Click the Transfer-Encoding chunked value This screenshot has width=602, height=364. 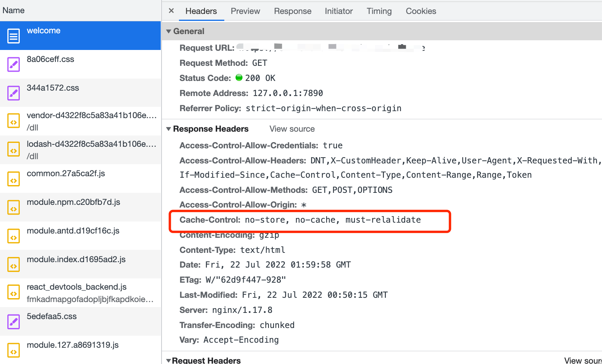(x=277, y=325)
